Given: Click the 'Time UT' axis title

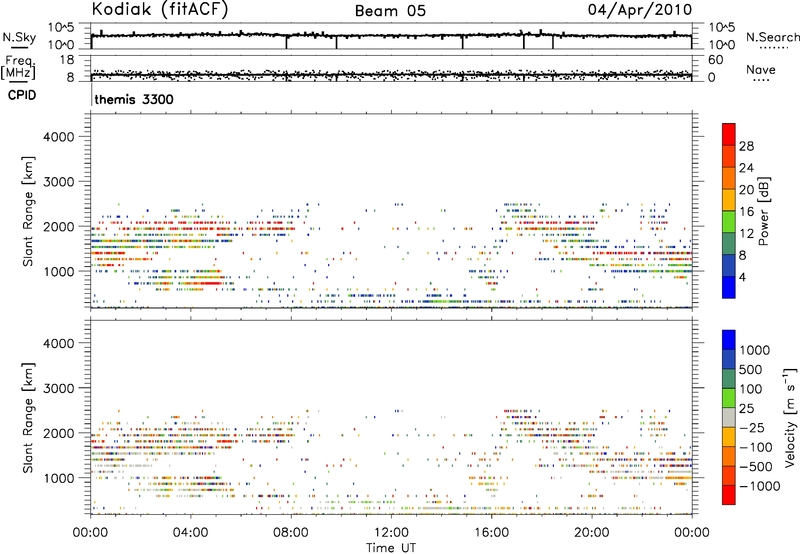Looking at the screenshot, I should pyautogui.click(x=391, y=548).
